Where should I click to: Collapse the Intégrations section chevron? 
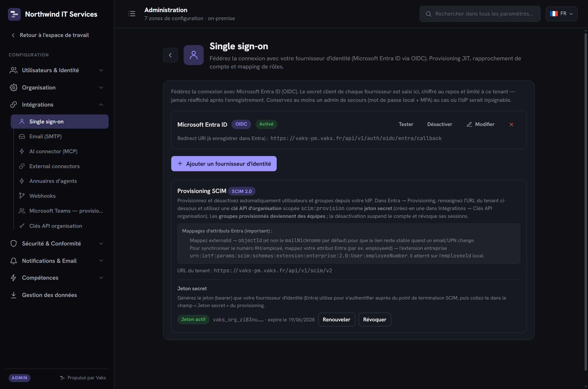[x=101, y=105]
